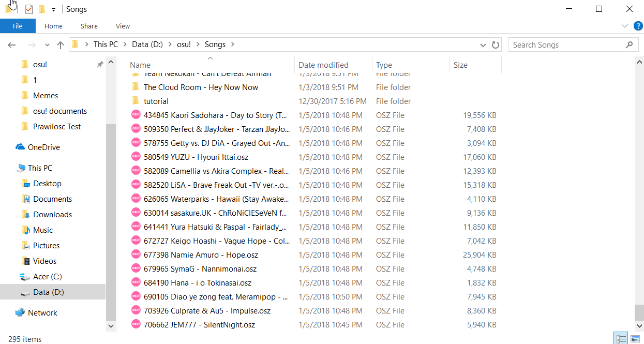Open Pictures in navigation pane
The image size is (644, 344).
[46, 246]
